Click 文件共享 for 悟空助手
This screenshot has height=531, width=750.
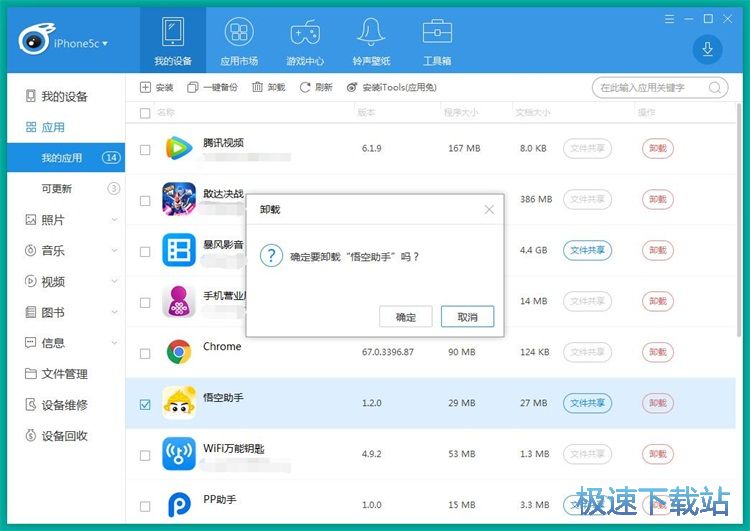(587, 403)
